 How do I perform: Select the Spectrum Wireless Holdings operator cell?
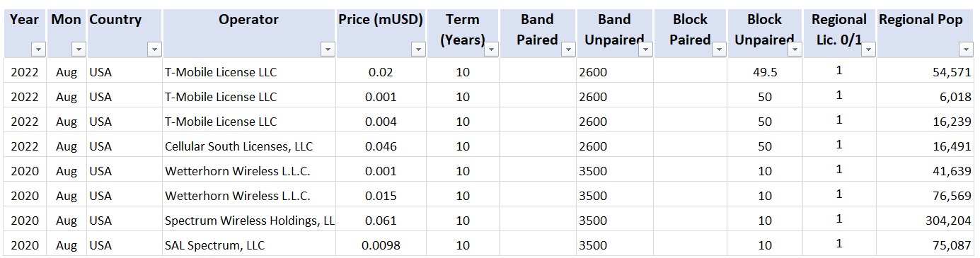pos(249,221)
